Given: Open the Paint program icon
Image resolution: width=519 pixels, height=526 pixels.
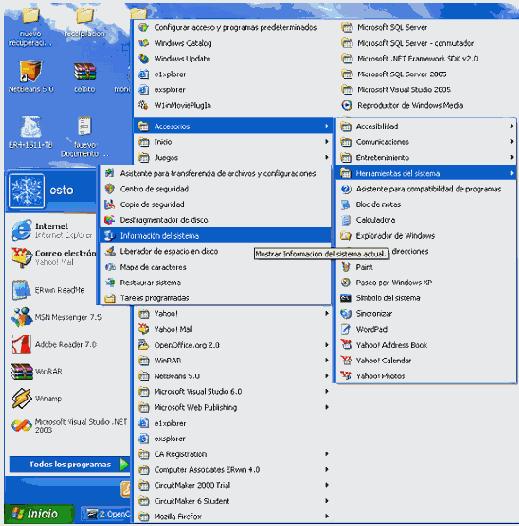Looking at the screenshot, I should [x=346, y=267].
